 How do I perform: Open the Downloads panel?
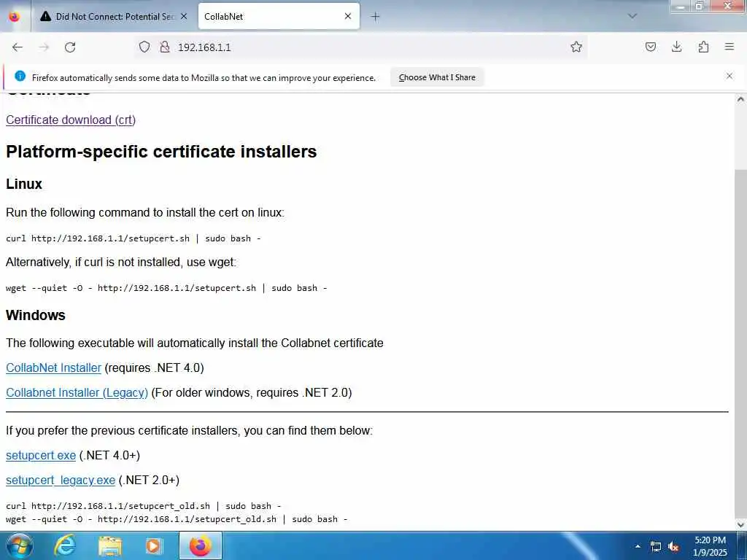(676, 47)
